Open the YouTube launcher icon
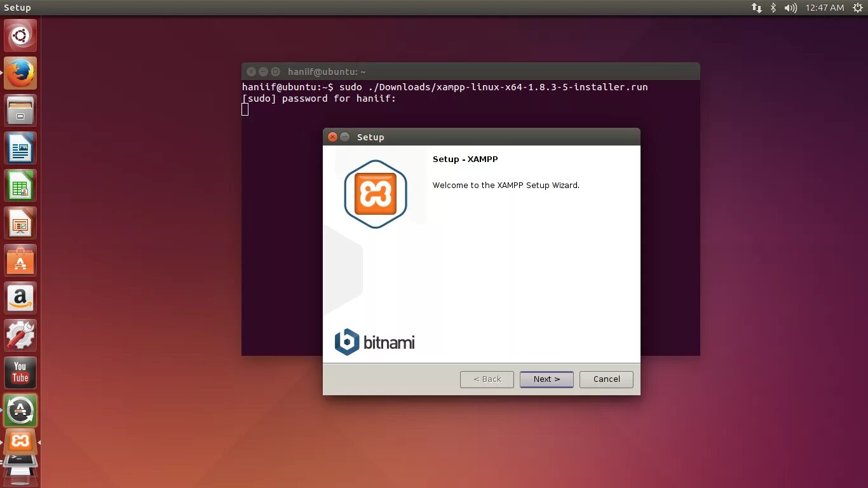This screenshot has height=488, width=868. click(x=20, y=373)
